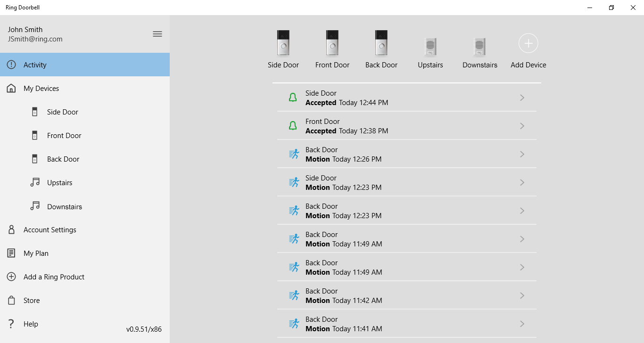644x343 pixels.
Task: Open My Plan in sidebar
Action: [x=85, y=253]
